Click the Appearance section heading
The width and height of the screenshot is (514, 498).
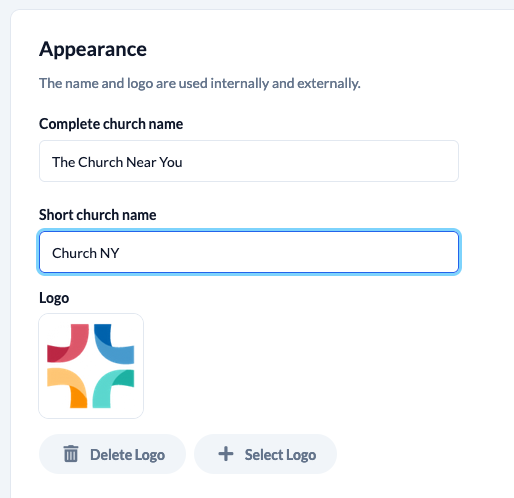click(93, 49)
